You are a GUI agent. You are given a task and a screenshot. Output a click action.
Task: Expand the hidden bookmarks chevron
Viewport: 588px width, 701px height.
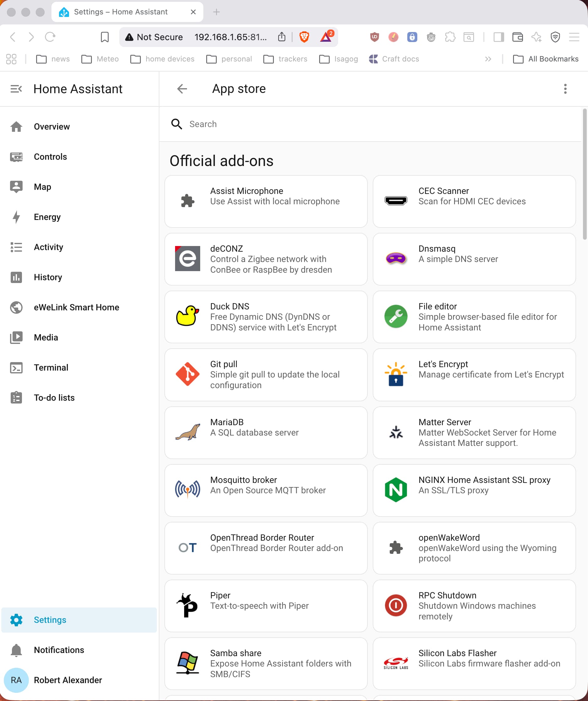coord(488,59)
